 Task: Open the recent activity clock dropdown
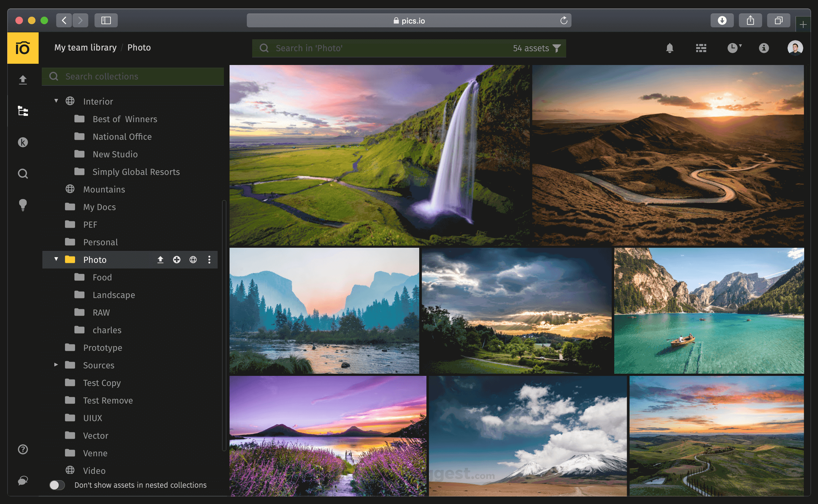pyautogui.click(x=733, y=48)
